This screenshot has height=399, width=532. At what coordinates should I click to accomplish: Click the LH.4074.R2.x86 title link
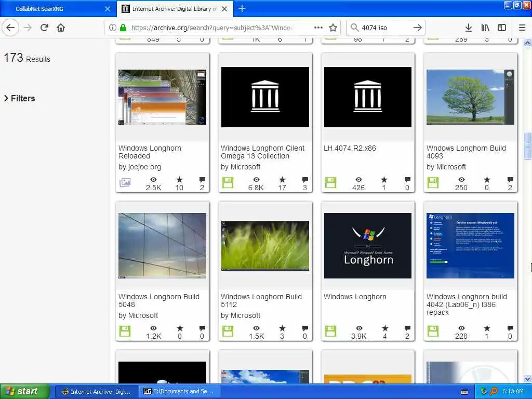350,148
